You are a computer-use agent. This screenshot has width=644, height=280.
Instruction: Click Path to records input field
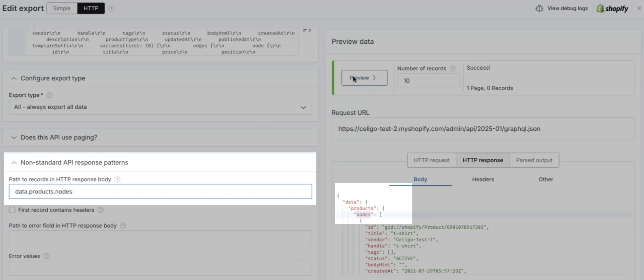tap(160, 191)
